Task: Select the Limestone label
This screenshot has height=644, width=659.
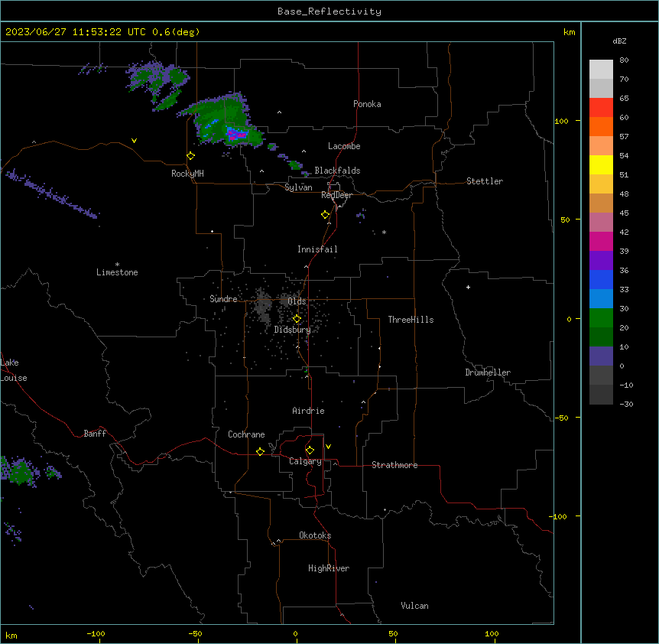Action: tap(117, 272)
